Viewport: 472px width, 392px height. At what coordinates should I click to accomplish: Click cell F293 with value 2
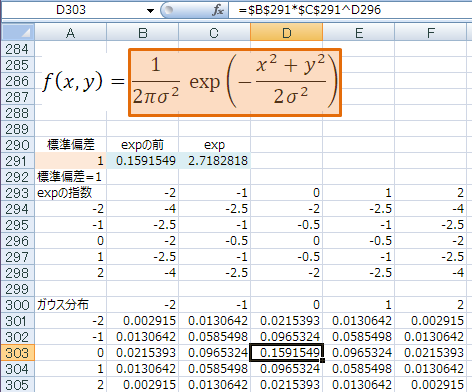[431, 193]
